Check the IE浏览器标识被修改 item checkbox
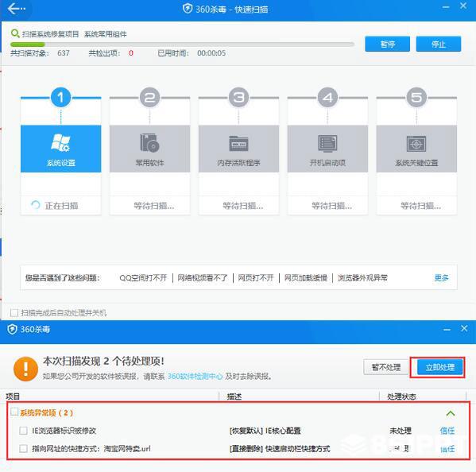 23,431
